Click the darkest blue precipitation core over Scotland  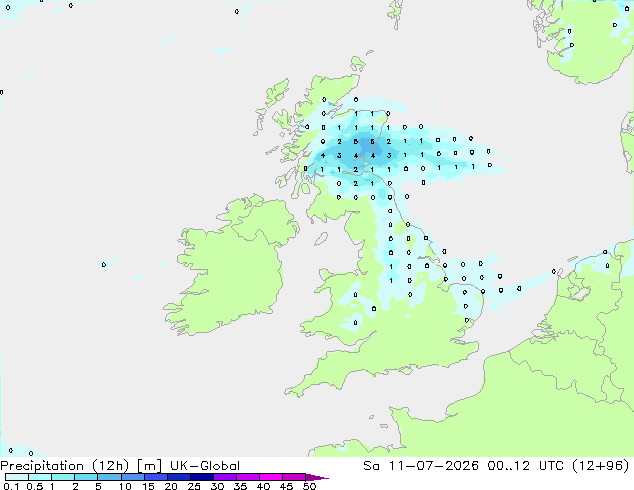(x=371, y=146)
